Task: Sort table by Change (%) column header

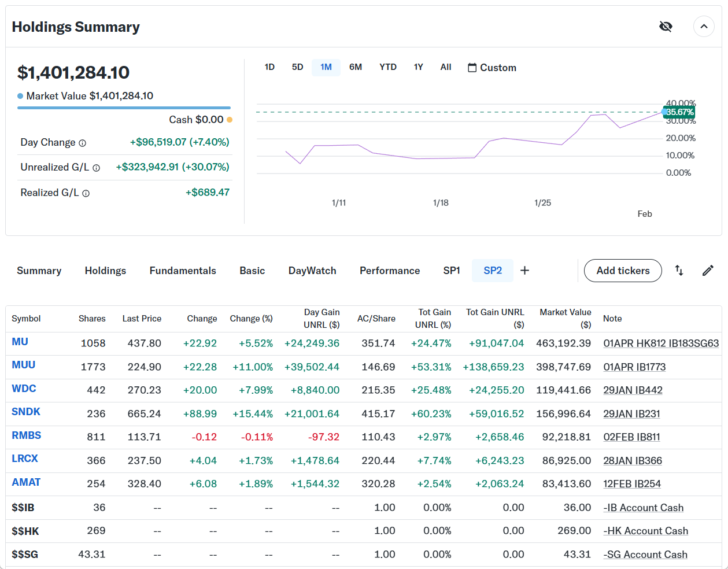Action: click(251, 319)
